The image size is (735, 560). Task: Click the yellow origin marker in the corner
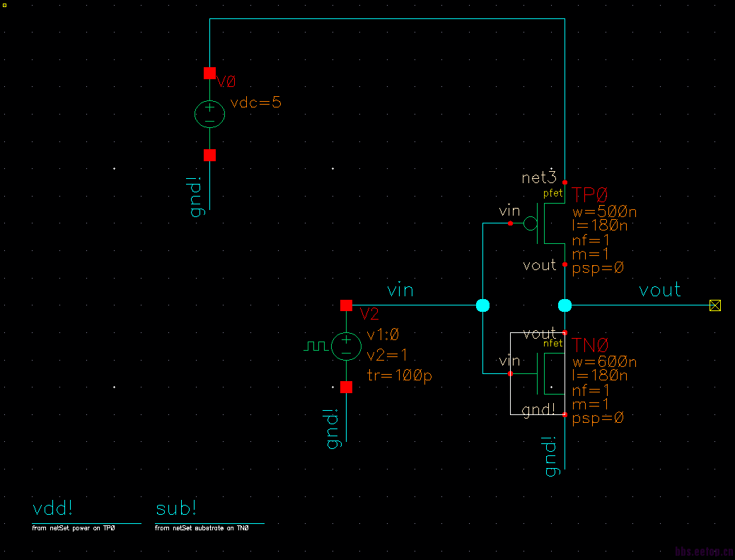(x=5, y=5)
